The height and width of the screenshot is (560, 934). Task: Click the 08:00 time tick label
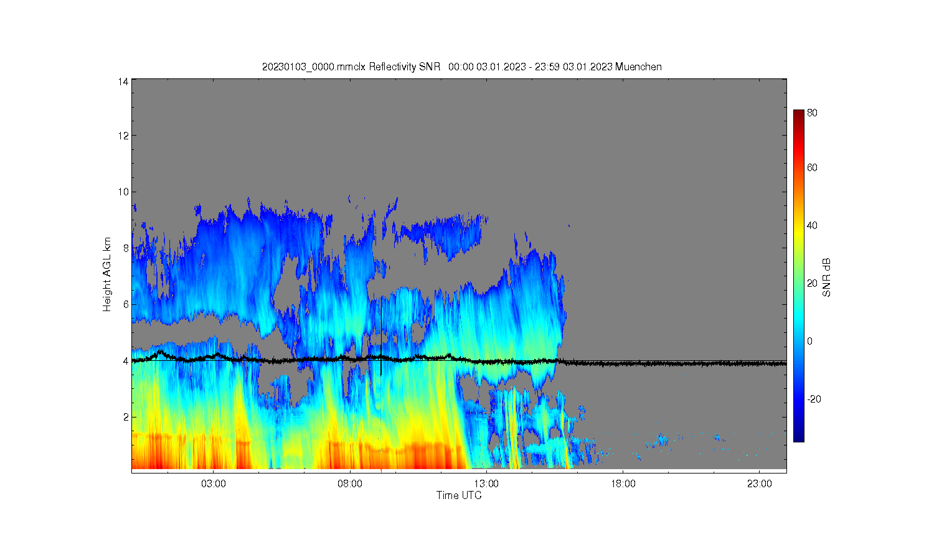[x=350, y=484]
